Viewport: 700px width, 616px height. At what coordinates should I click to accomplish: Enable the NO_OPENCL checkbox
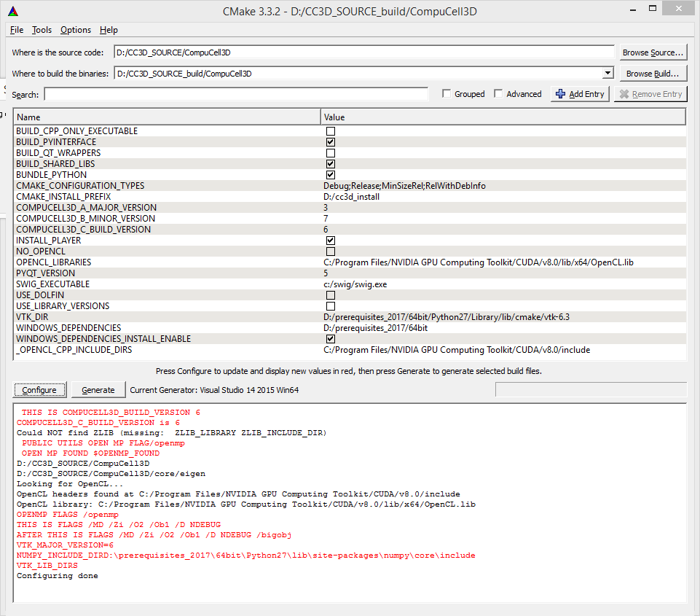pos(331,252)
